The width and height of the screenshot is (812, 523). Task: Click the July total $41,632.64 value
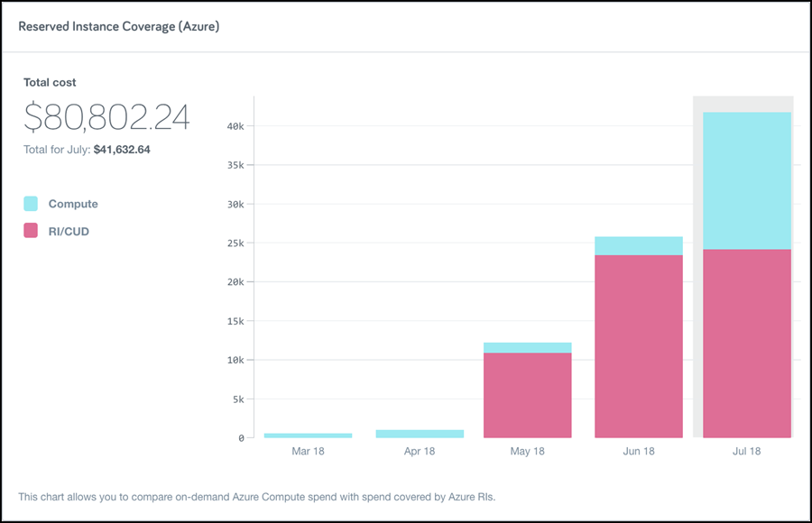tap(122, 150)
